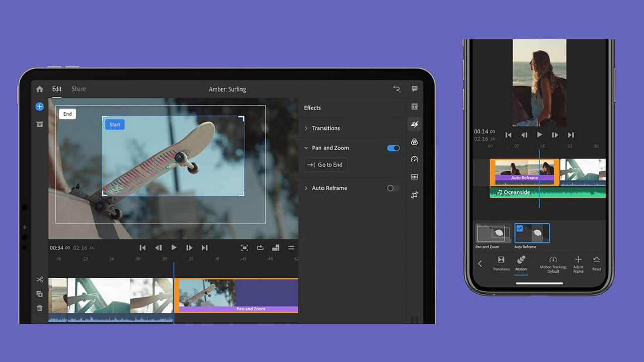Select the scissors split tool
Viewport: 644px width, 362px height.
(x=40, y=280)
